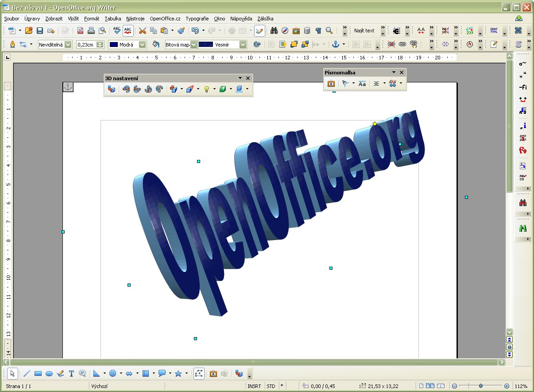Open the Záložka menu

click(264, 19)
